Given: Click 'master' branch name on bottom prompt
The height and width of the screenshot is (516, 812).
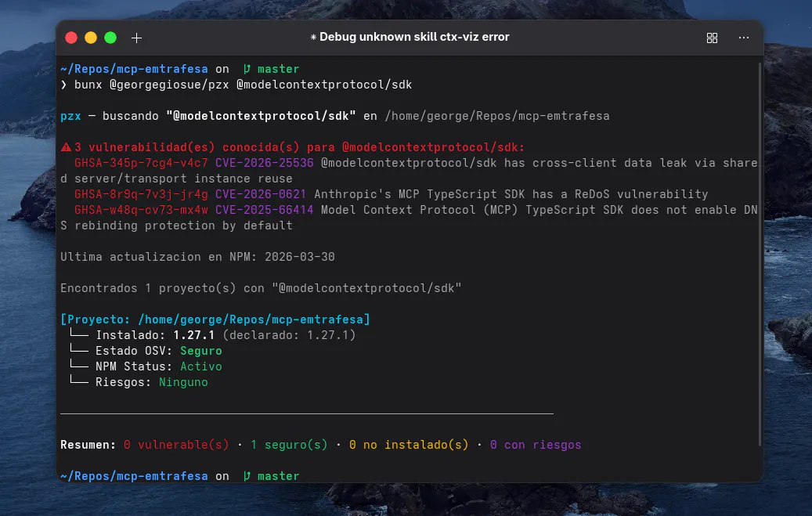Looking at the screenshot, I should [x=279, y=476].
